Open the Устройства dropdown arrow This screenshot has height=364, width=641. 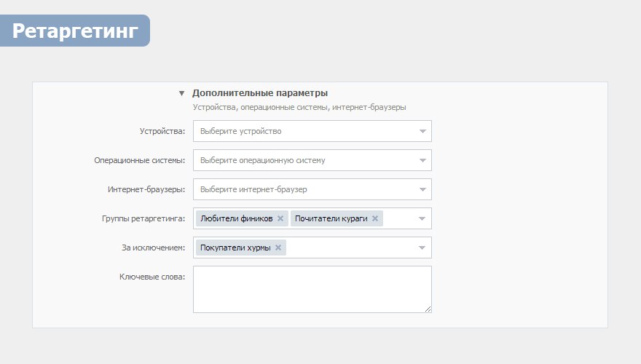(x=422, y=132)
